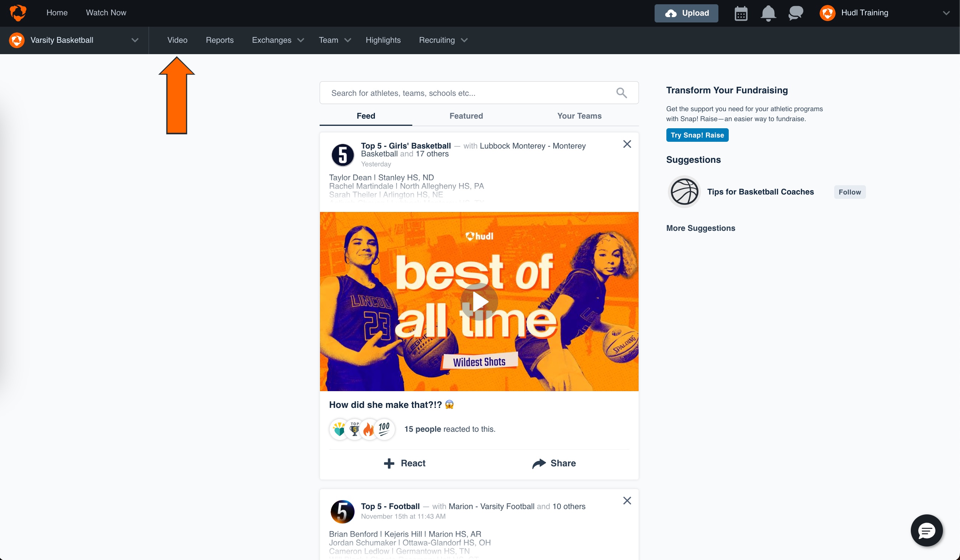Select the confetti reaction icon
Image resolution: width=960 pixels, height=560 pixels.
tap(339, 429)
